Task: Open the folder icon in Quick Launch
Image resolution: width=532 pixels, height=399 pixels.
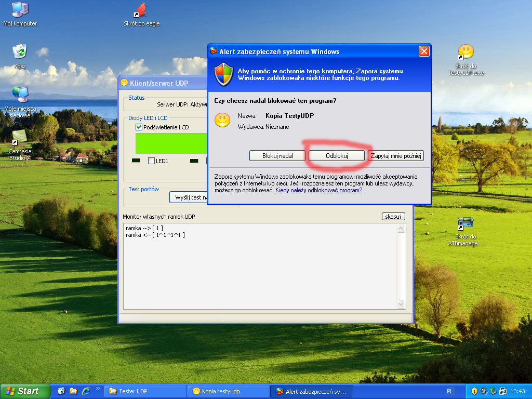Action: point(73,391)
